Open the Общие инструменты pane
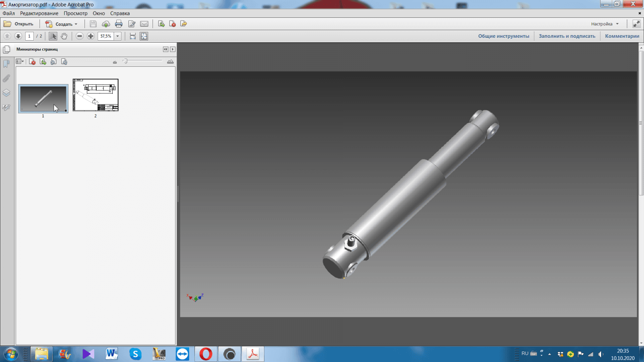Screen dimensions: 644x362 504,36
